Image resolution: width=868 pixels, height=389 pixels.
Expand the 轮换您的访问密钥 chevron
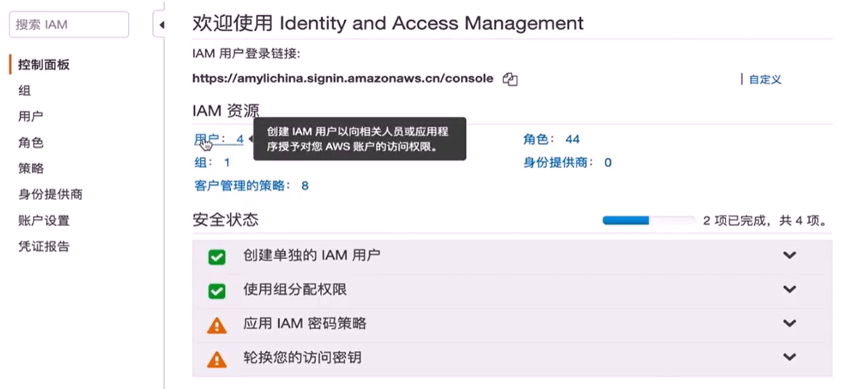point(790,357)
